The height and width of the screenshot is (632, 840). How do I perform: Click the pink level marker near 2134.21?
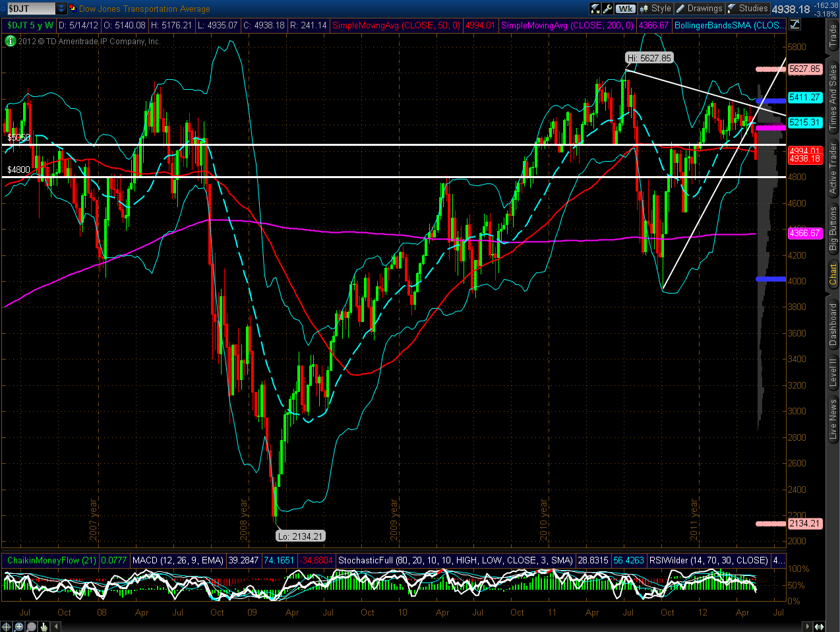tap(770, 523)
